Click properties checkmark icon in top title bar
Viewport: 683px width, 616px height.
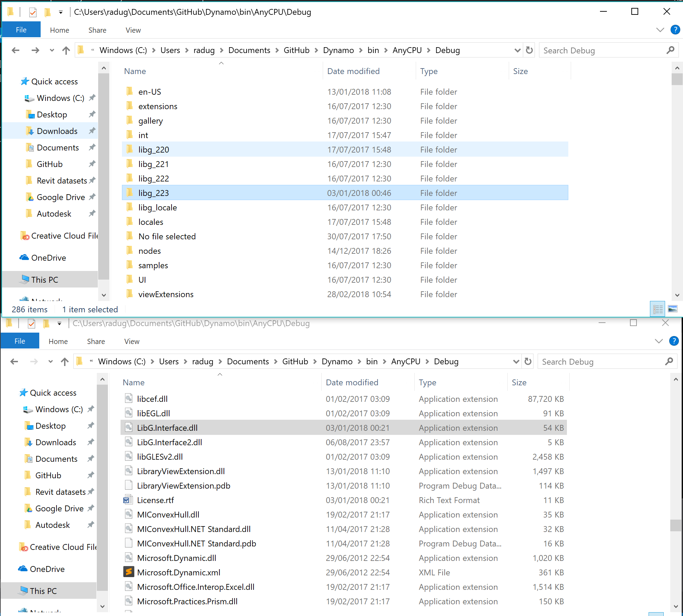[33, 12]
